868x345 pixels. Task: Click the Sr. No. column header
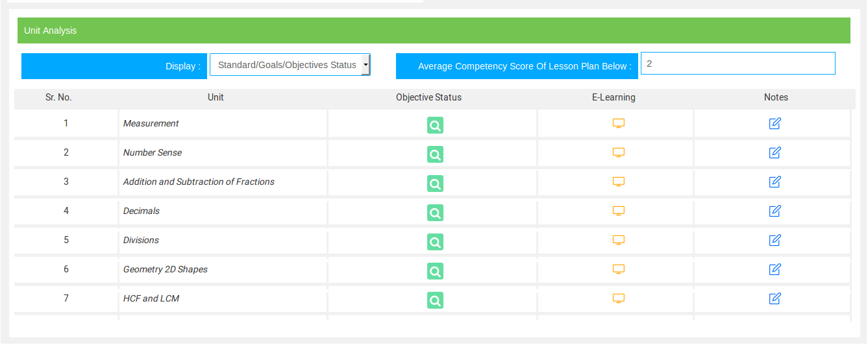coord(58,97)
